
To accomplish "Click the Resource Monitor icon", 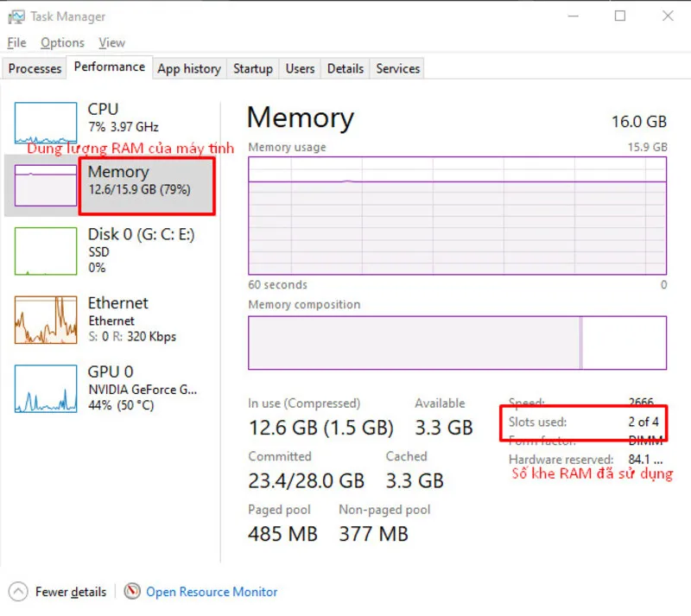I will click(132, 592).
